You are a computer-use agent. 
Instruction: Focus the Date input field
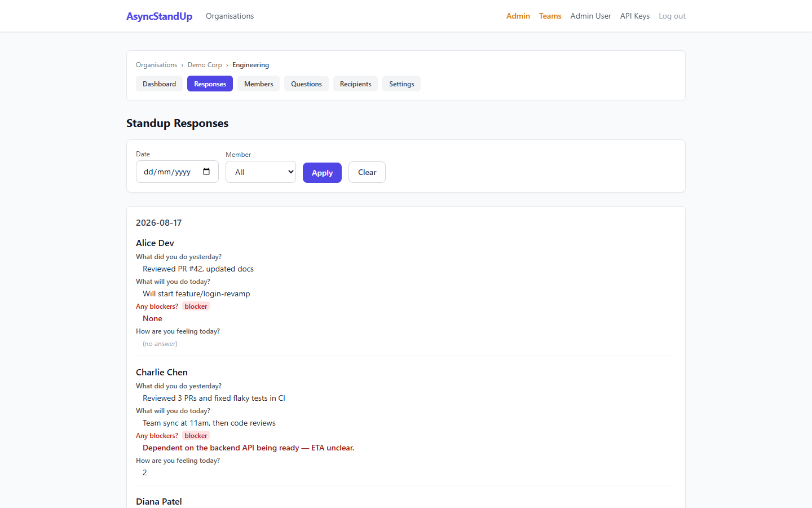click(x=177, y=172)
